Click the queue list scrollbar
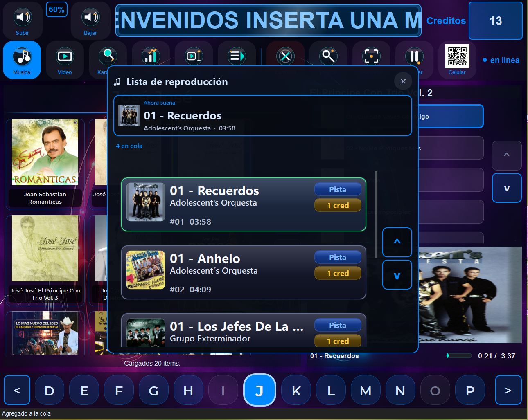The width and height of the screenshot is (528, 420). tap(376, 215)
